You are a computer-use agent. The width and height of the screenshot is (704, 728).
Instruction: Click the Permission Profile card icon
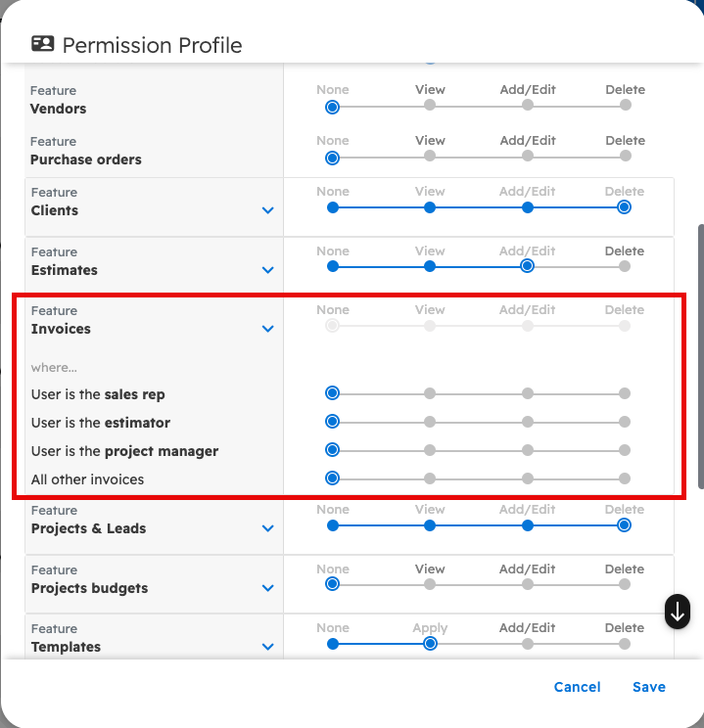43,44
